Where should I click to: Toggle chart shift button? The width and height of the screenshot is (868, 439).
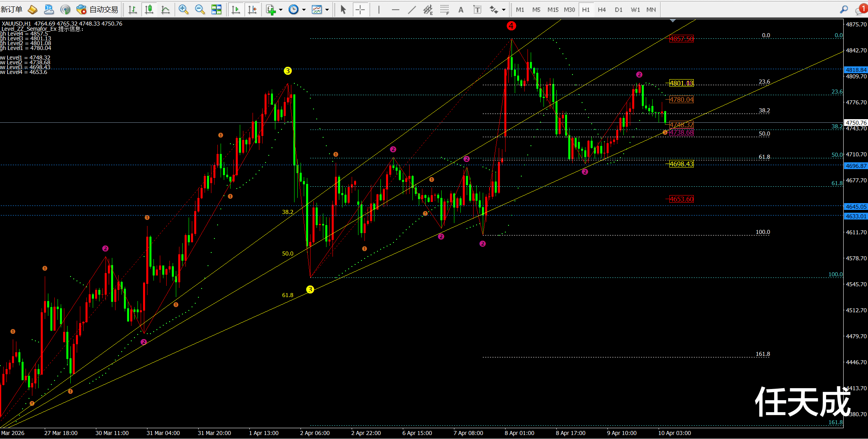point(252,10)
